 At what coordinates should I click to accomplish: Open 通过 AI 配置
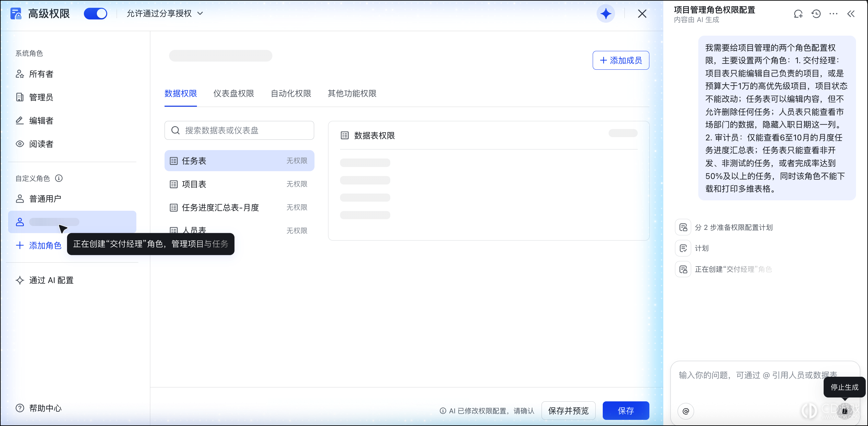[x=44, y=280]
